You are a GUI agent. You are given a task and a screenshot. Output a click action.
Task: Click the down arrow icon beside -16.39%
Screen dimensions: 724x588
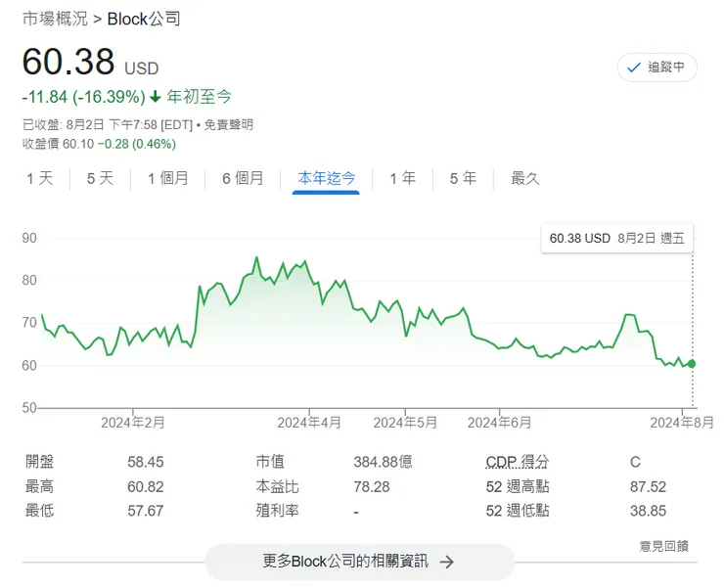click(156, 97)
